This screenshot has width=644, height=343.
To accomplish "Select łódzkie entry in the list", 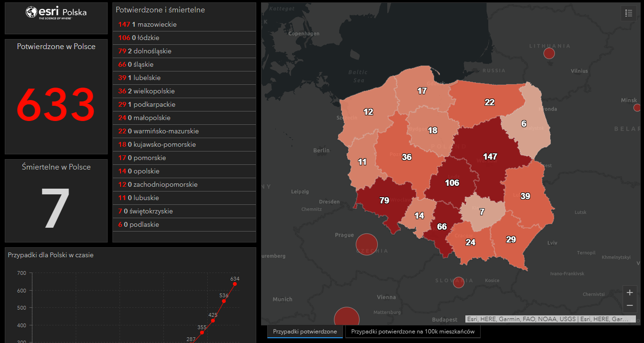I will (x=184, y=38).
